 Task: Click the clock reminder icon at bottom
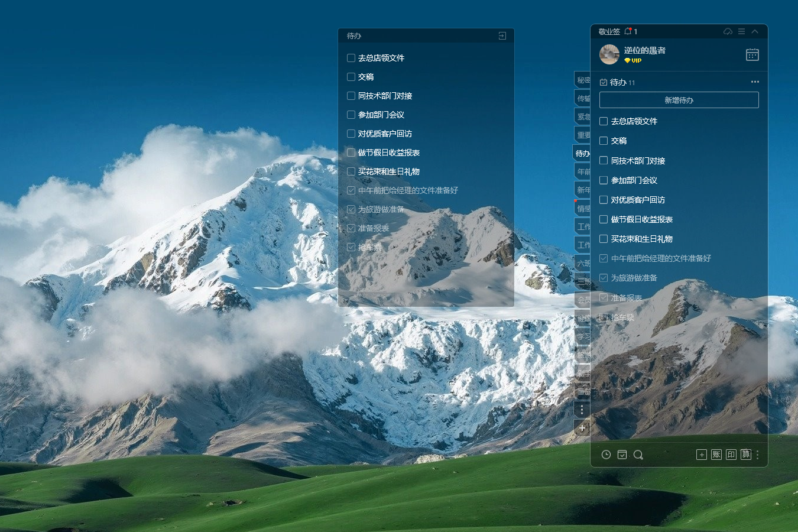coord(606,455)
